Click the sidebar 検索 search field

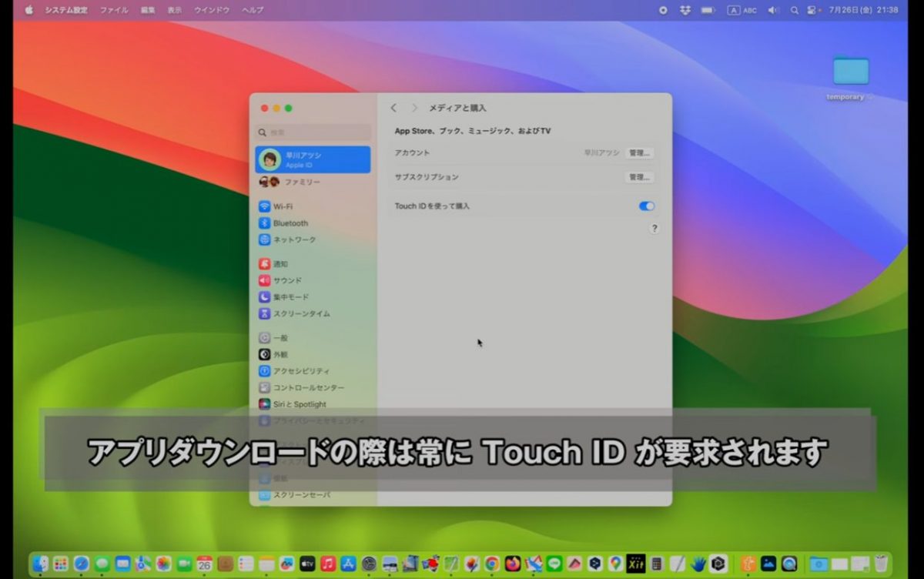(x=313, y=132)
